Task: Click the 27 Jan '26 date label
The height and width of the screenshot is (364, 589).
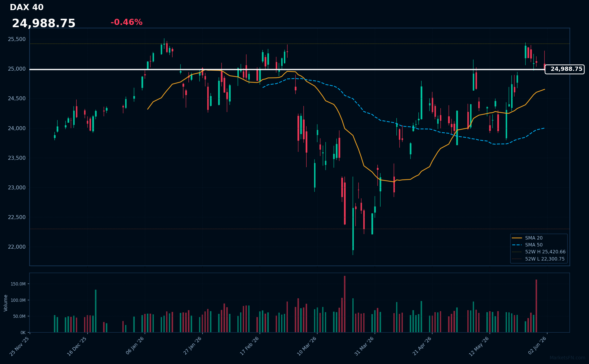Action: click(192, 346)
